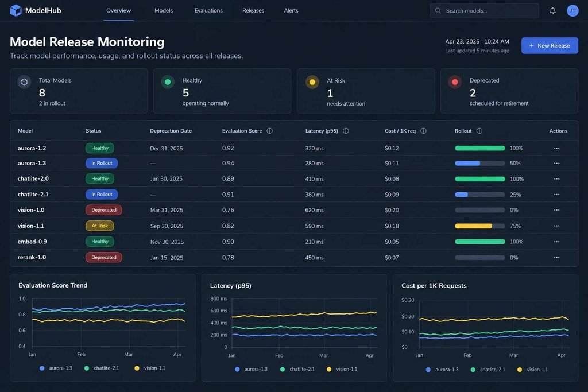588x392 pixels.
Task: Click the red Deprecated status dot
Action: [x=455, y=81]
